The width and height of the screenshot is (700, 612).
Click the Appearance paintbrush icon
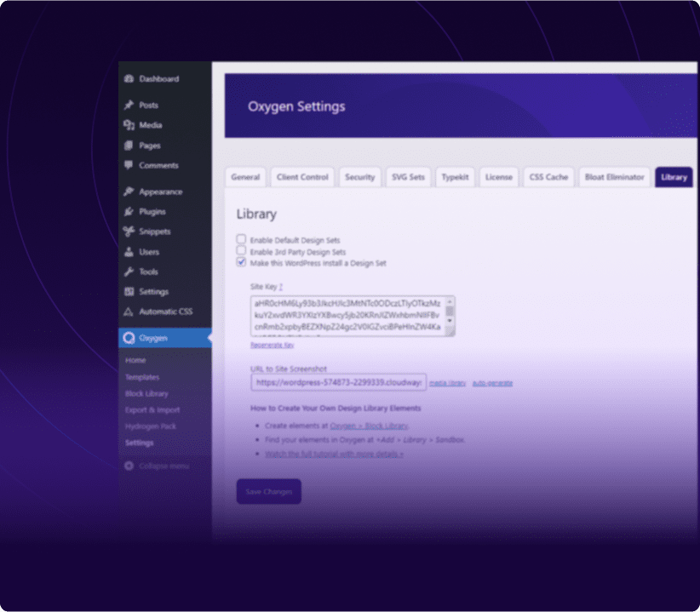tap(129, 192)
